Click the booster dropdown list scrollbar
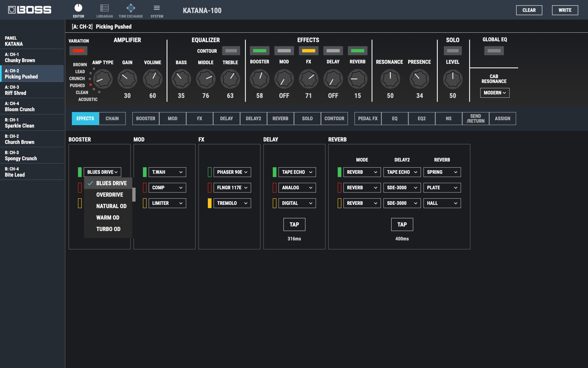Image resolution: width=588 pixels, height=368 pixels. 134,195
